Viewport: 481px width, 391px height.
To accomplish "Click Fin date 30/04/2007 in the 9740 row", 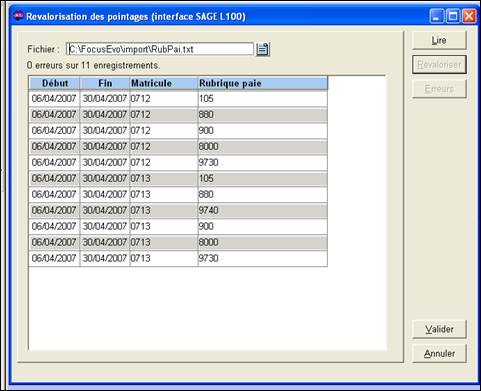I will [x=105, y=210].
